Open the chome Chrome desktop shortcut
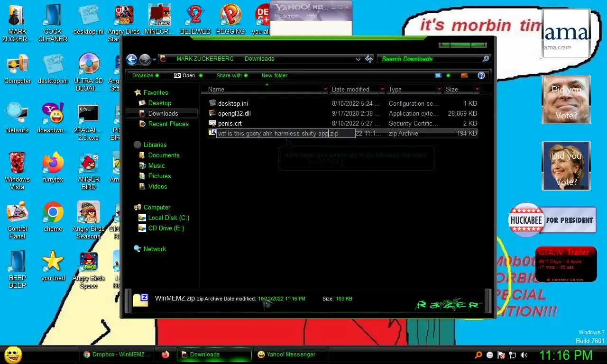 (53, 217)
